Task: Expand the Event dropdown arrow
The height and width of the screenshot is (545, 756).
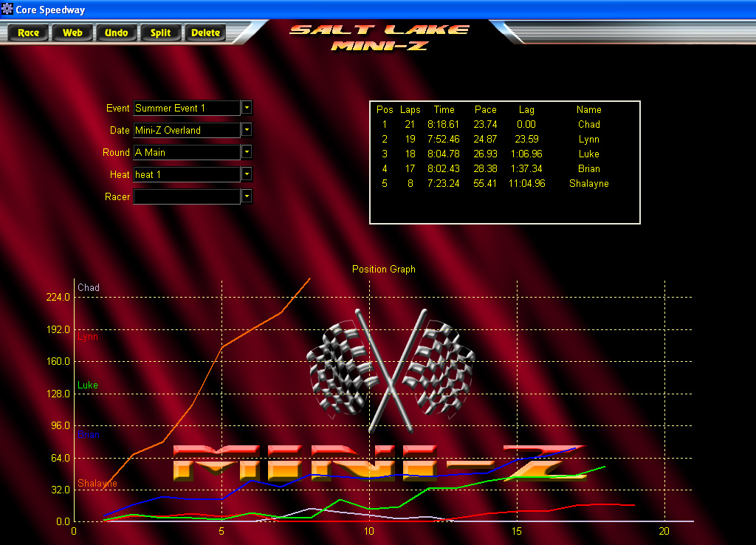Action: coord(247,108)
